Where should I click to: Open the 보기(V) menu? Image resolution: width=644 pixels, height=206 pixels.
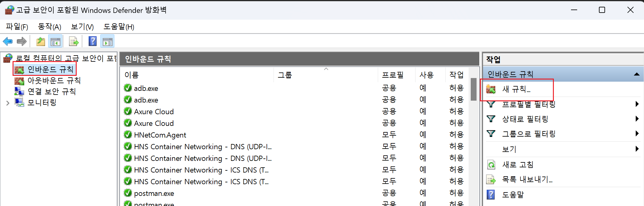click(82, 27)
